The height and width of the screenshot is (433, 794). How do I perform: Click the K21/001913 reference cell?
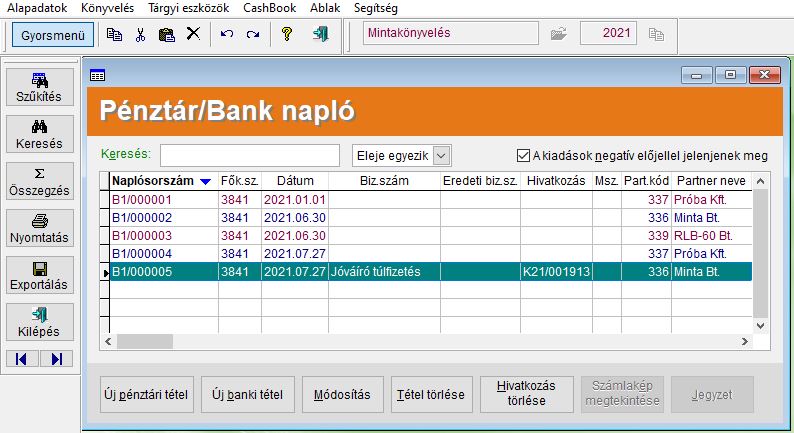[x=556, y=271]
